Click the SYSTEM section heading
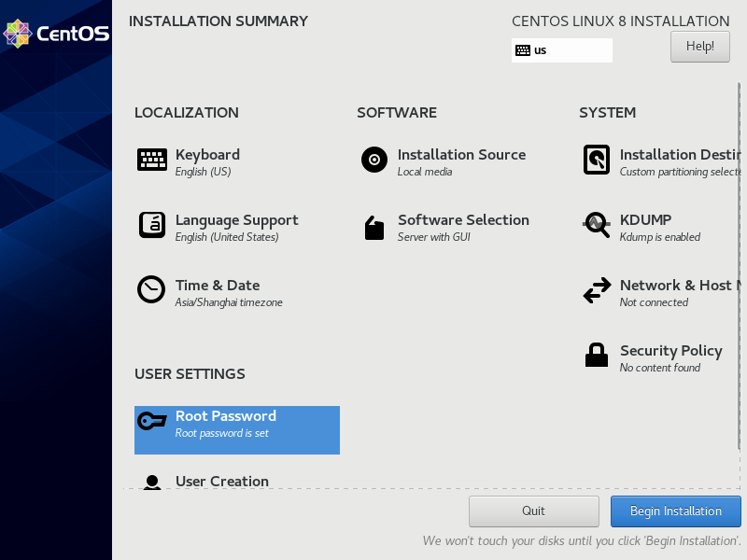Viewport: 747px width, 560px height. [608, 113]
